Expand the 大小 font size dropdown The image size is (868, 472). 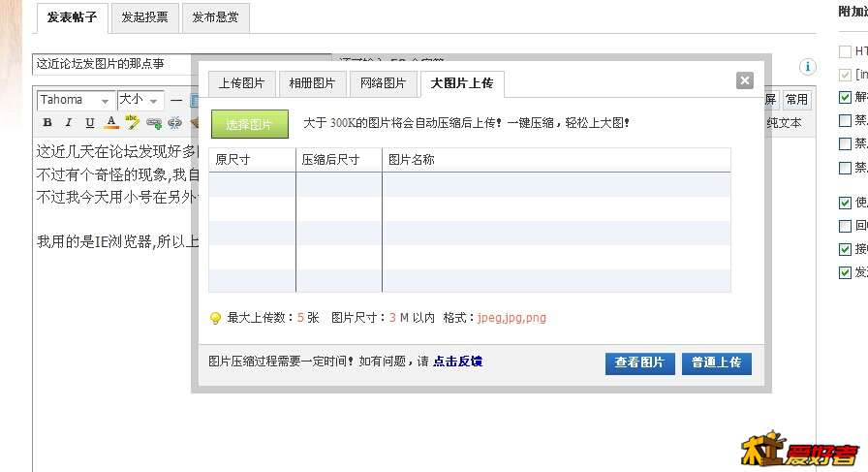point(139,100)
